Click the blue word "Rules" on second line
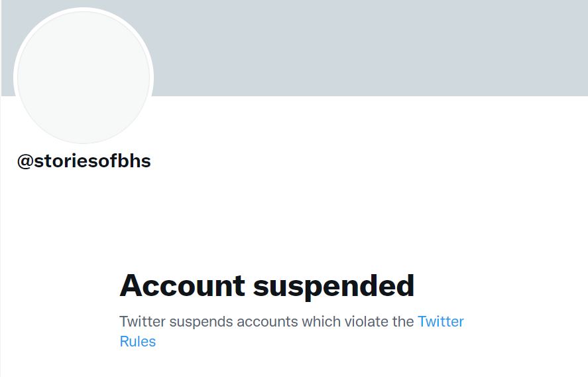Viewport: 588px width, 377px height. tap(137, 342)
